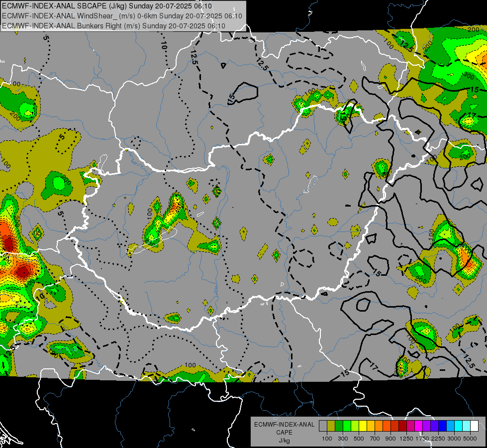Image resolution: width=487 pixels, height=448 pixels.
Task: Click the J/kg unit label in legend
Action: (x=284, y=441)
